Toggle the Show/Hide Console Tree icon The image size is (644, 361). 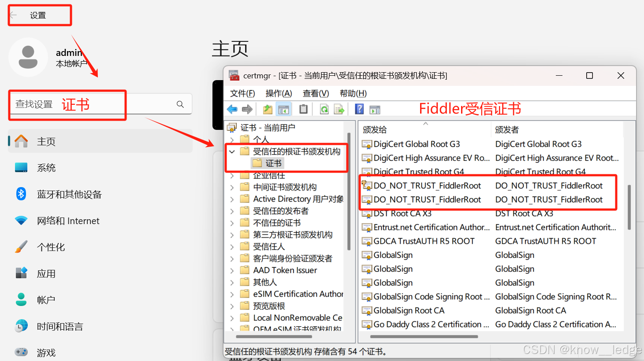(x=283, y=109)
